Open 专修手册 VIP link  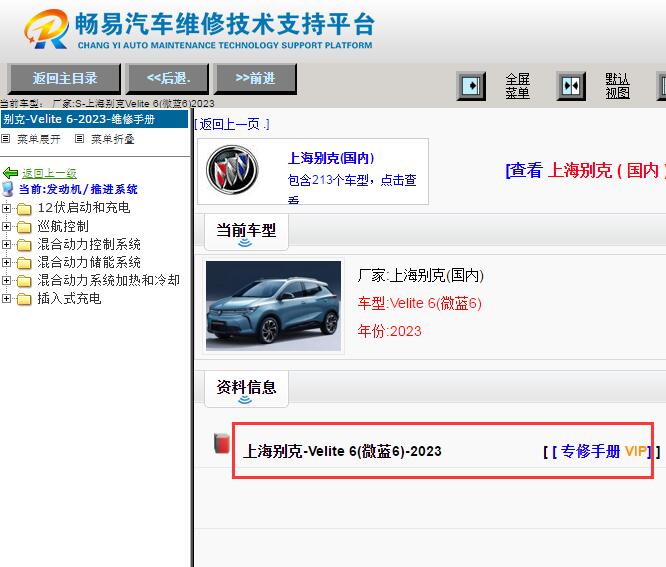coord(601,451)
